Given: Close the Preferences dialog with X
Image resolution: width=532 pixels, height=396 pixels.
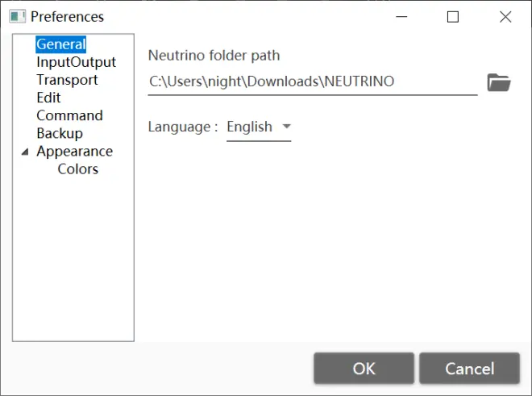Looking at the screenshot, I should point(505,17).
